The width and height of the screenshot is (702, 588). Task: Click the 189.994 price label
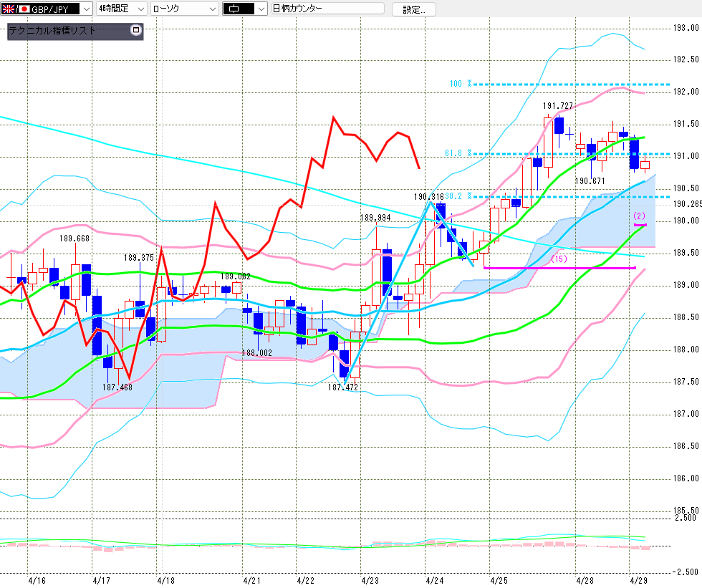(375, 218)
